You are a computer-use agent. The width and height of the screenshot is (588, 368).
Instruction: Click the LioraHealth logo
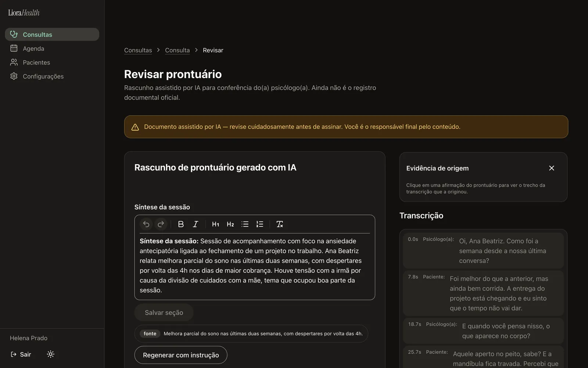coord(24,13)
